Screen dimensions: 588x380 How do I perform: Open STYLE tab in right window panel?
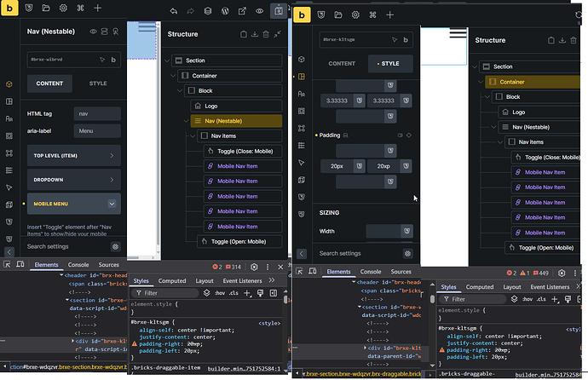coord(390,64)
